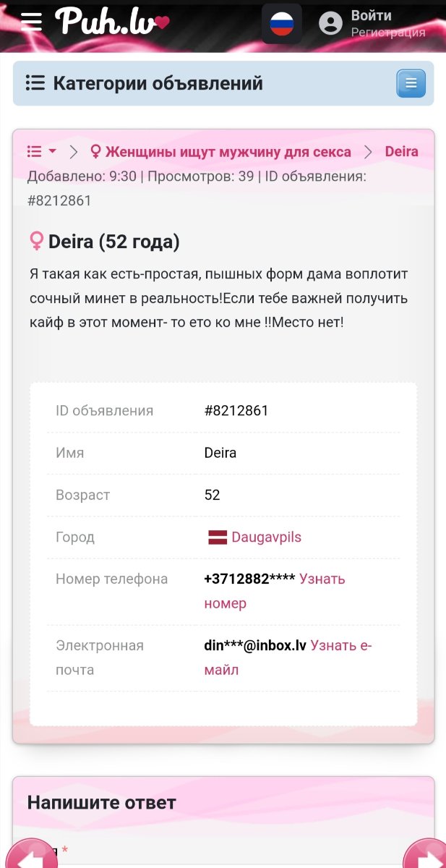Viewport: 446px width, 868px height.
Task: Click Войти to log in
Action: [x=372, y=15]
